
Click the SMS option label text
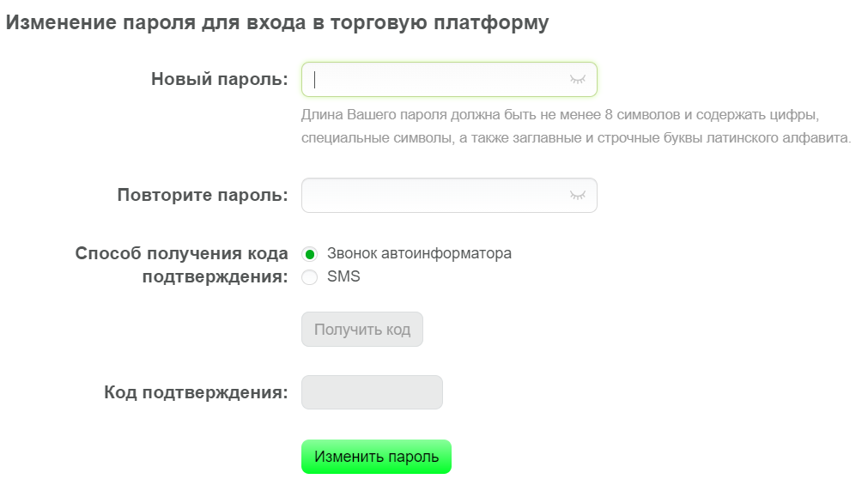pyautogui.click(x=343, y=276)
